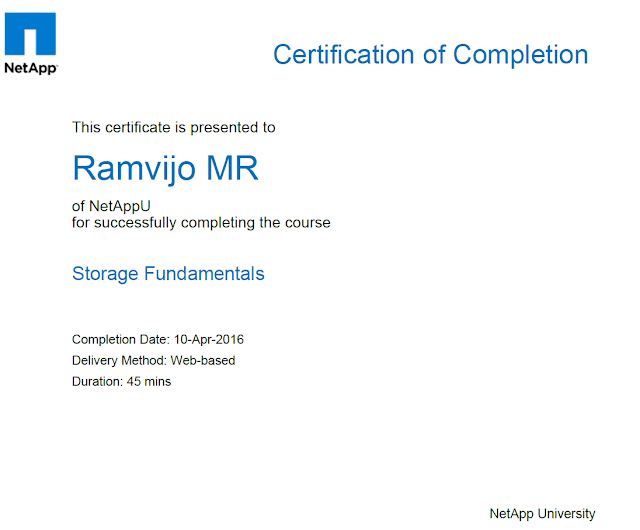Click 'Duration: 45 mins' line
The image size is (640, 530).
(121, 381)
